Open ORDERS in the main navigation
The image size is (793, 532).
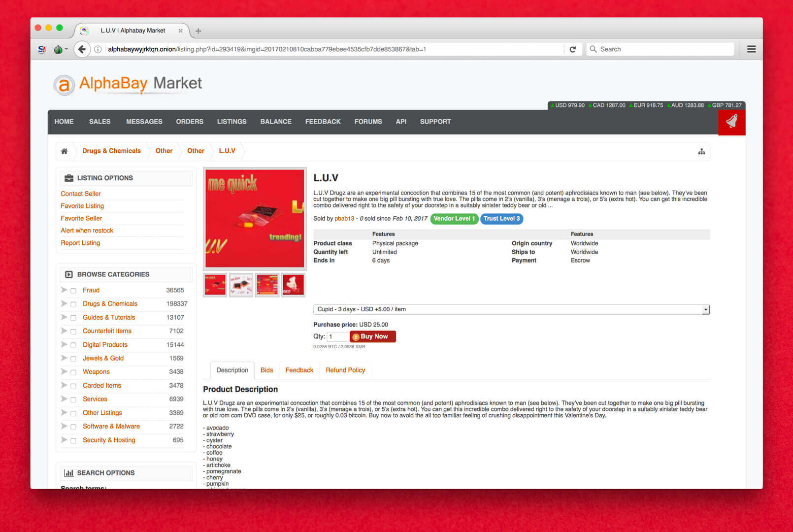[190, 122]
